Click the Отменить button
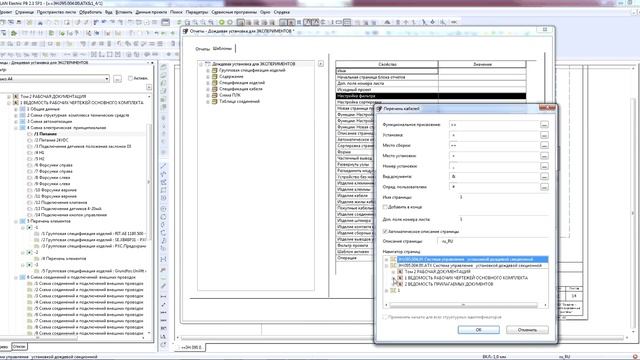The image size is (640, 360). click(x=527, y=329)
